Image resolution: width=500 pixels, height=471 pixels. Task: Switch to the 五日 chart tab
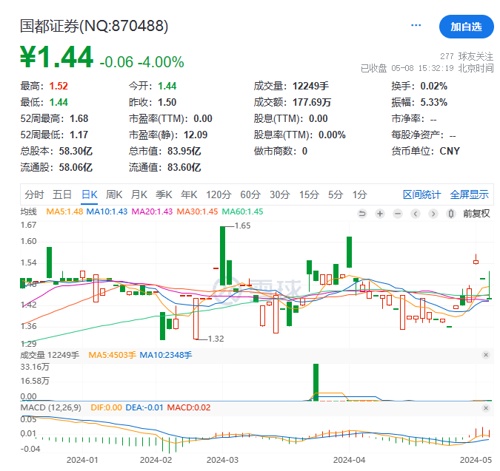point(62,195)
